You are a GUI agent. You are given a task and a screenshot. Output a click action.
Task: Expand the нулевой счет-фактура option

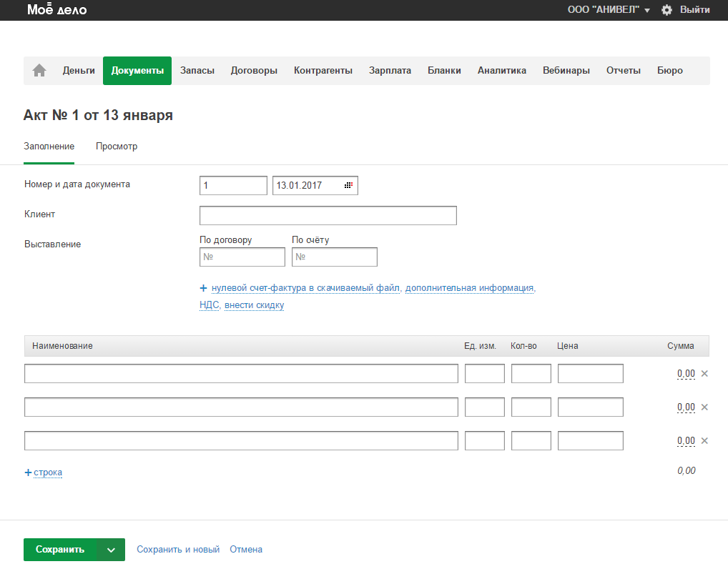(x=307, y=288)
